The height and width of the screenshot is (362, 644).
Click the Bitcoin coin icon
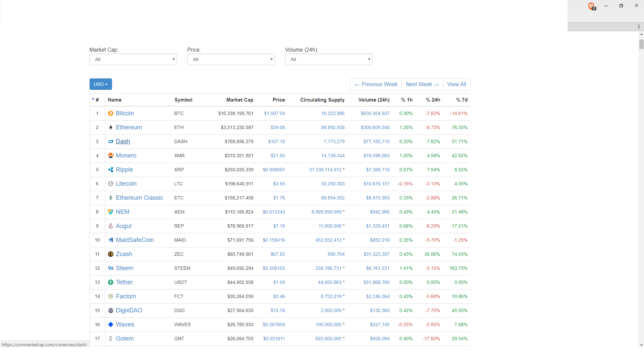[111, 114]
